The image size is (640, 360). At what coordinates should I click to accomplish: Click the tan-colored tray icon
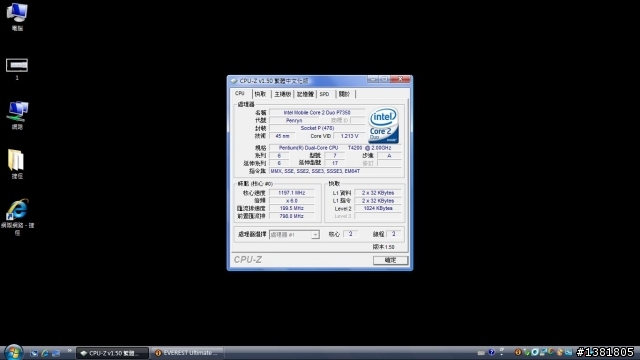pos(560,353)
